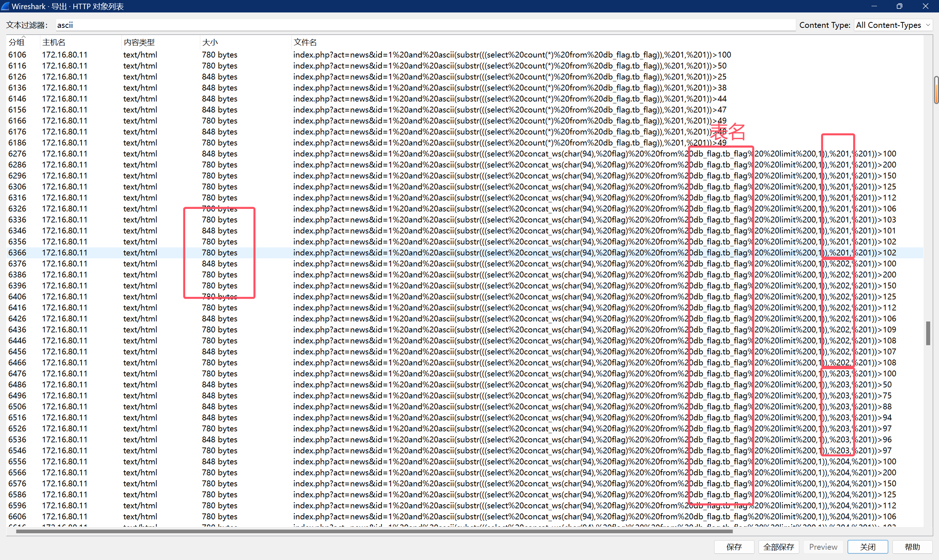The image size is (939, 560).
Task: Click the 全部保存 button
Action: tap(779, 547)
